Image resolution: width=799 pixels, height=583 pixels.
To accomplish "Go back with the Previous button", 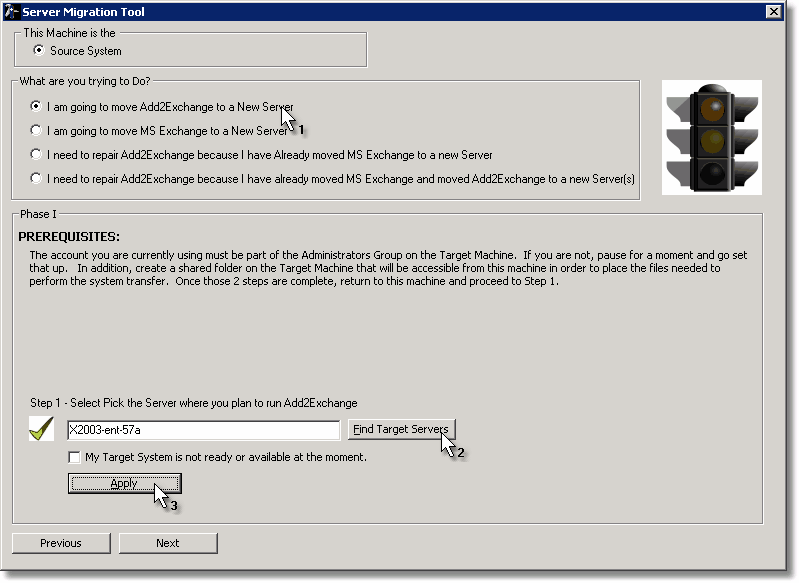I will click(61, 543).
